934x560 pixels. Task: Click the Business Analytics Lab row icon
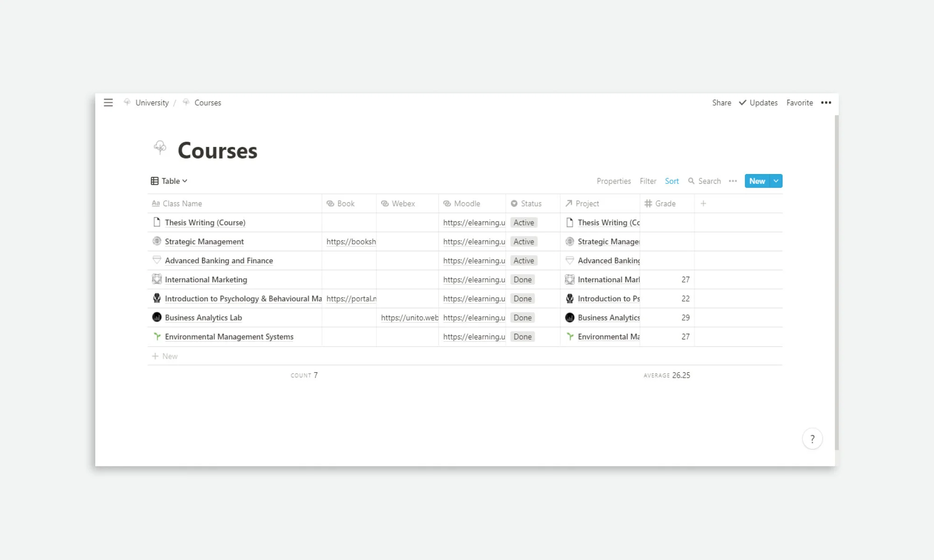tap(157, 317)
